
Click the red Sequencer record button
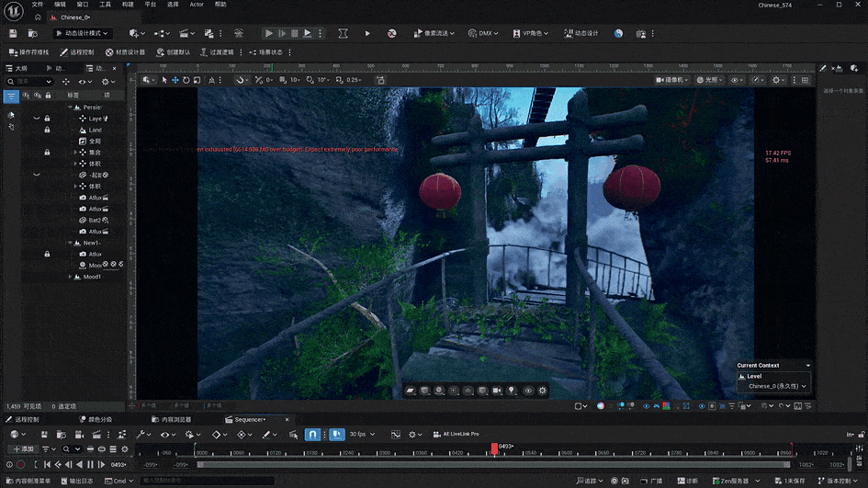click(20, 465)
